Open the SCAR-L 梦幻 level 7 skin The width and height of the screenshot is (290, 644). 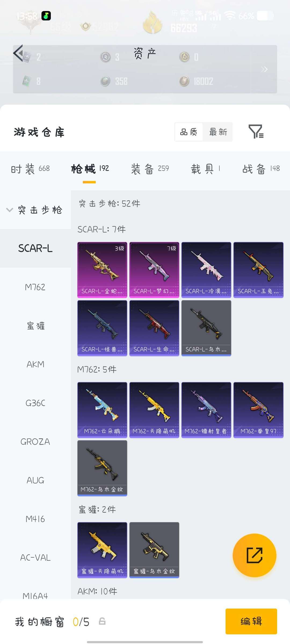[154, 270]
